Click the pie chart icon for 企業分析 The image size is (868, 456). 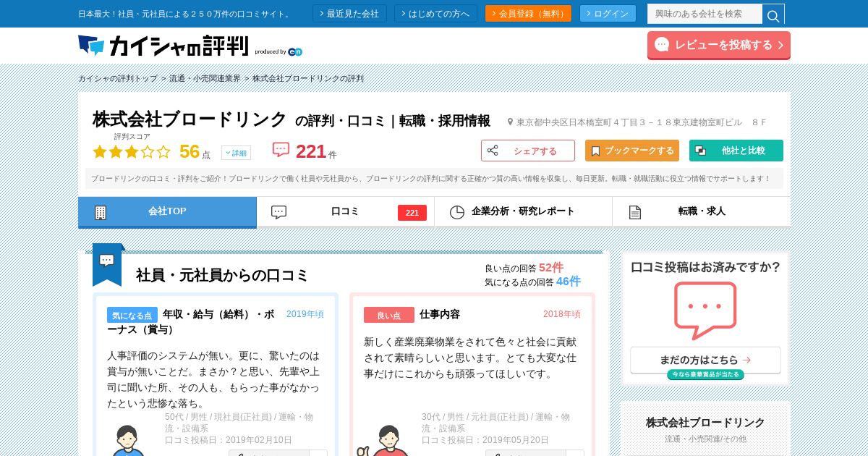coord(456,212)
